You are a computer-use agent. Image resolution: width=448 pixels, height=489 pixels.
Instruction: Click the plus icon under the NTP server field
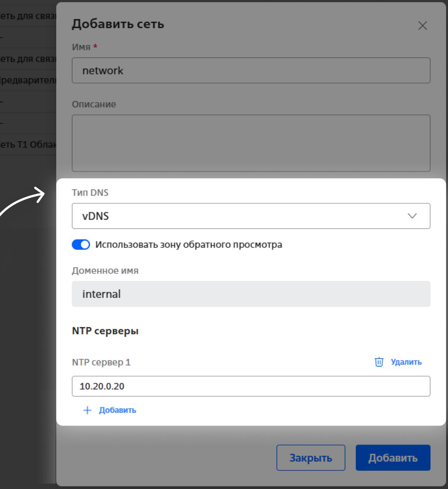tap(87, 410)
